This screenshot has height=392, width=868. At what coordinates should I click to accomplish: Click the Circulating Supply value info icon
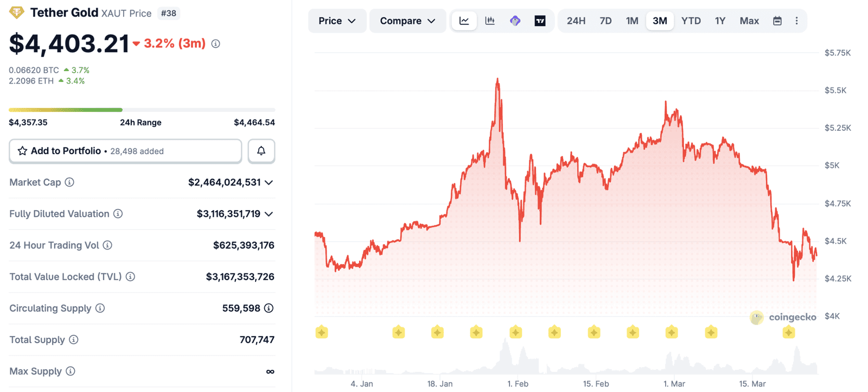point(269,308)
